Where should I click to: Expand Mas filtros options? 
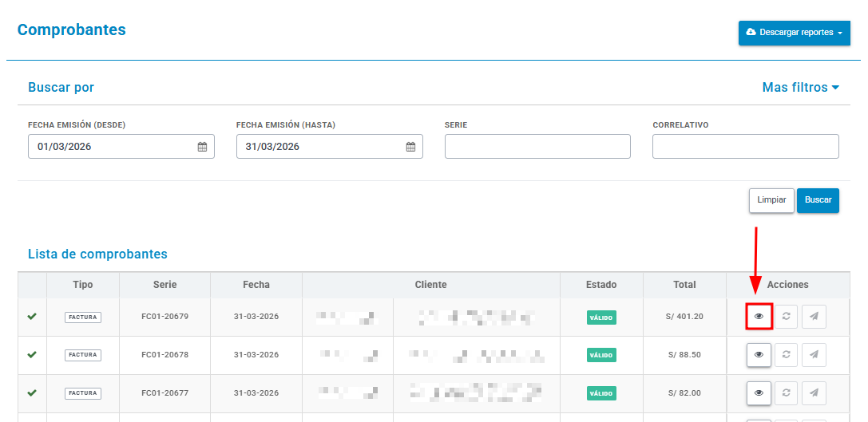(800, 88)
